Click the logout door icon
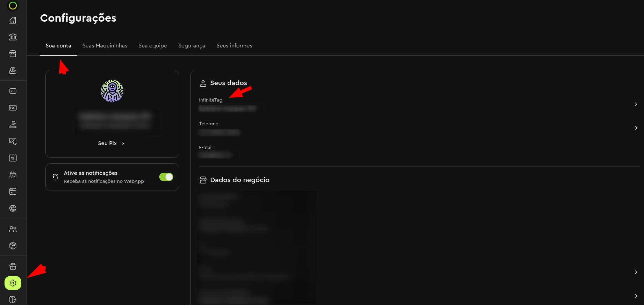 (13, 300)
